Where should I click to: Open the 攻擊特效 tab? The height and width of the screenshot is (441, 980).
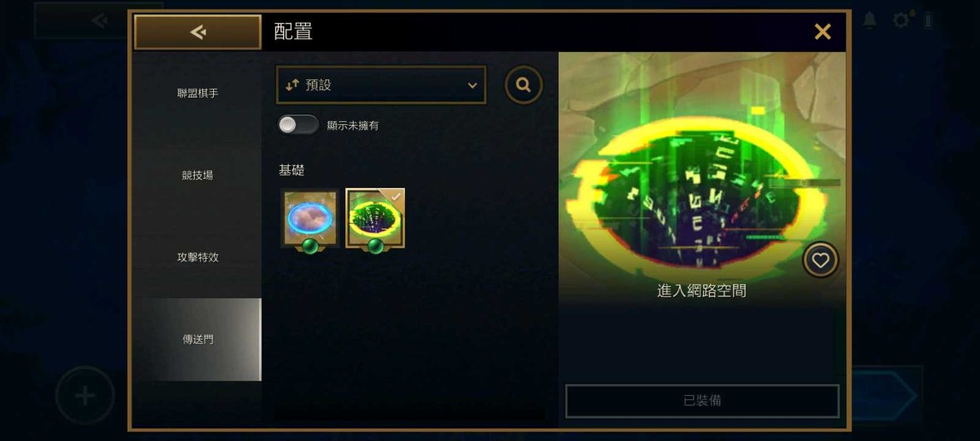198,257
